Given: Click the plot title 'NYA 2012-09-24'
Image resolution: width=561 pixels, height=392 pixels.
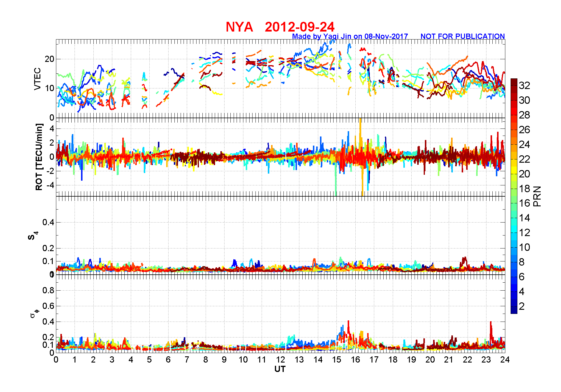Looking at the screenshot, I should (280, 27).
